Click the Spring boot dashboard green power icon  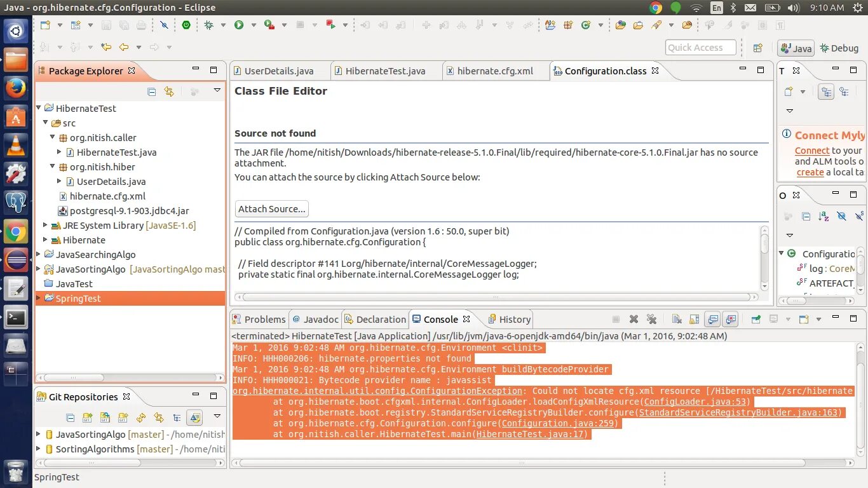pyautogui.click(x=186, y=25)
